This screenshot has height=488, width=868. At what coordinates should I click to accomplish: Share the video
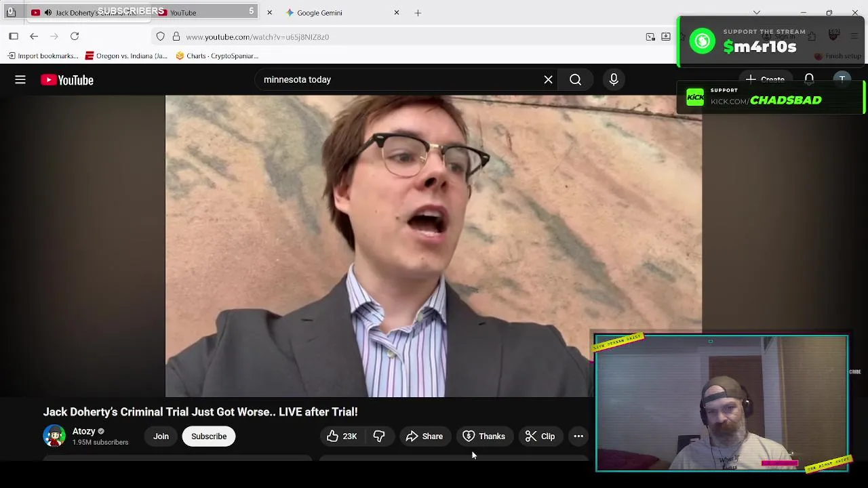[x=424, y=436]
